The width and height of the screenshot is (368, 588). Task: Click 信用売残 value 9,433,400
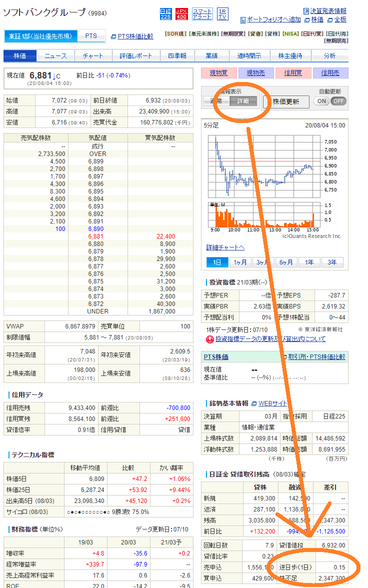(x=81, y=408)
